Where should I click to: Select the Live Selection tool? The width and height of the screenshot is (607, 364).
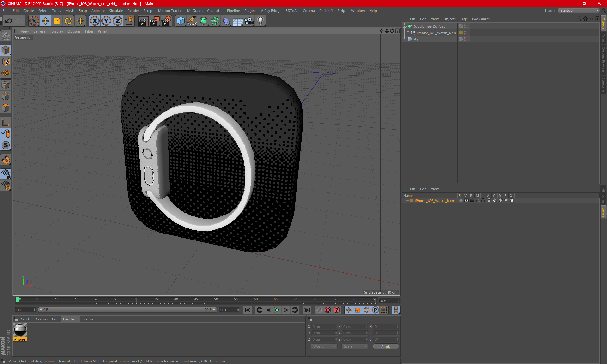coord(34,21)
